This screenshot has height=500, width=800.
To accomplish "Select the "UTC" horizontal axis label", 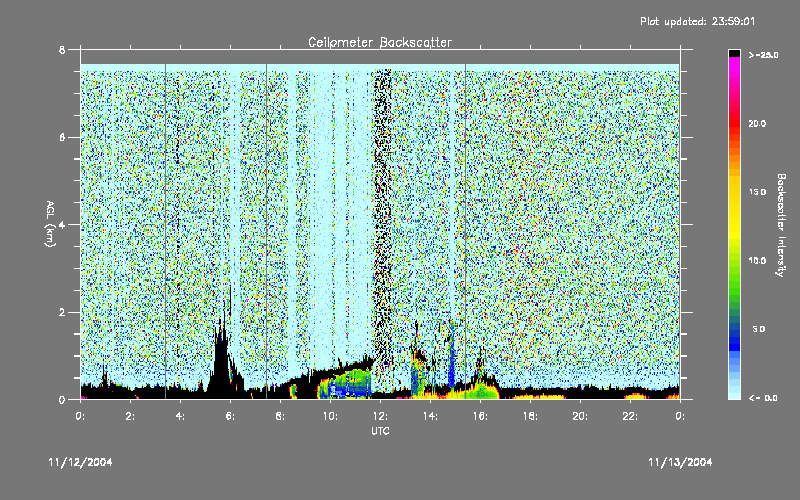I will (380, 431).
